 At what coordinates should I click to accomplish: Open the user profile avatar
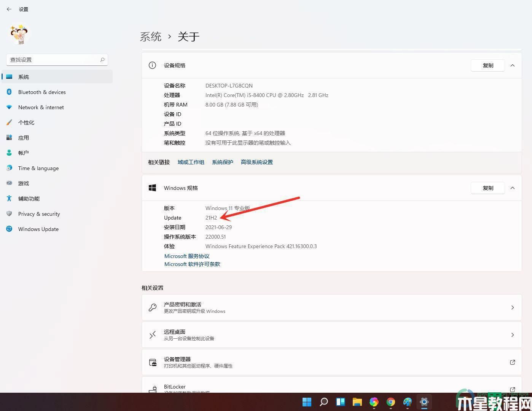pyautogui.click(x=19, y=35)
